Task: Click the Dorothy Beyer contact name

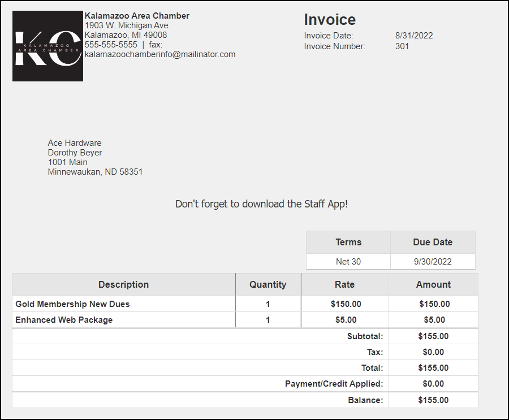Action: pos(75,153)
